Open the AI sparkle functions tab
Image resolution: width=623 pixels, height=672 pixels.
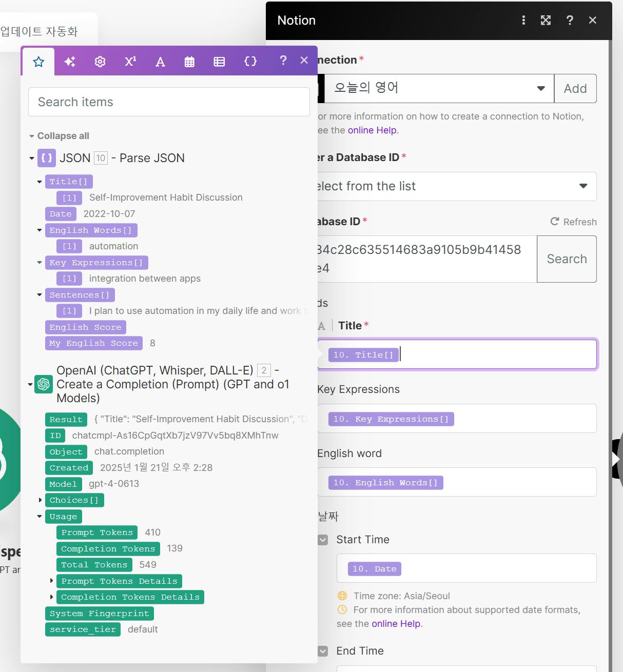pyautogui.click(x=70, y=62)
